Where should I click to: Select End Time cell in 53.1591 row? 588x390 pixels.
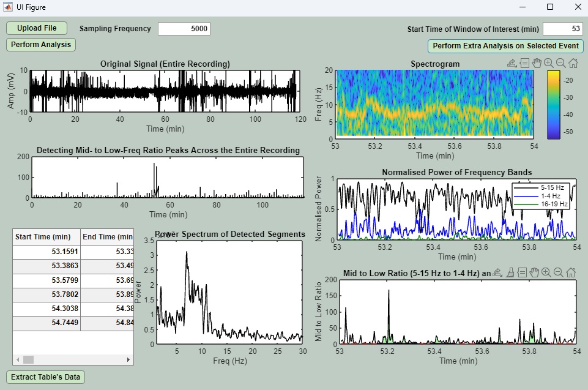tap(107, 252)
